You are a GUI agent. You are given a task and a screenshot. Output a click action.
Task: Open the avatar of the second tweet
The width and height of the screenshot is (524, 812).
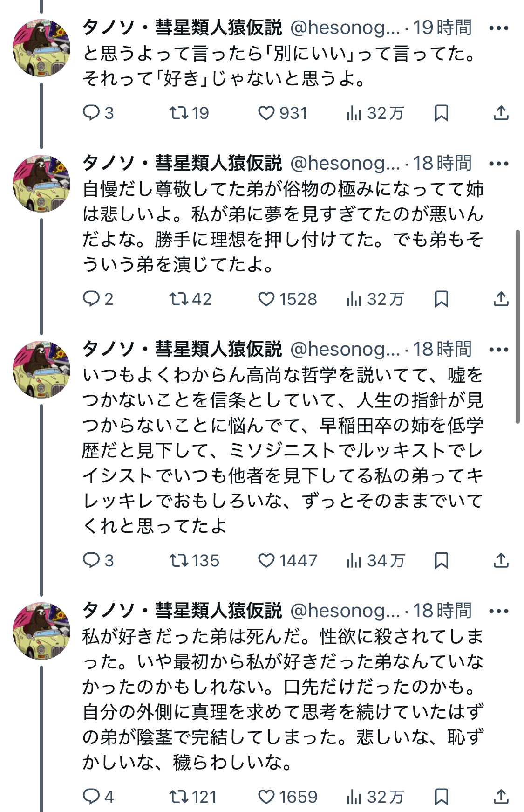point(41,183)
